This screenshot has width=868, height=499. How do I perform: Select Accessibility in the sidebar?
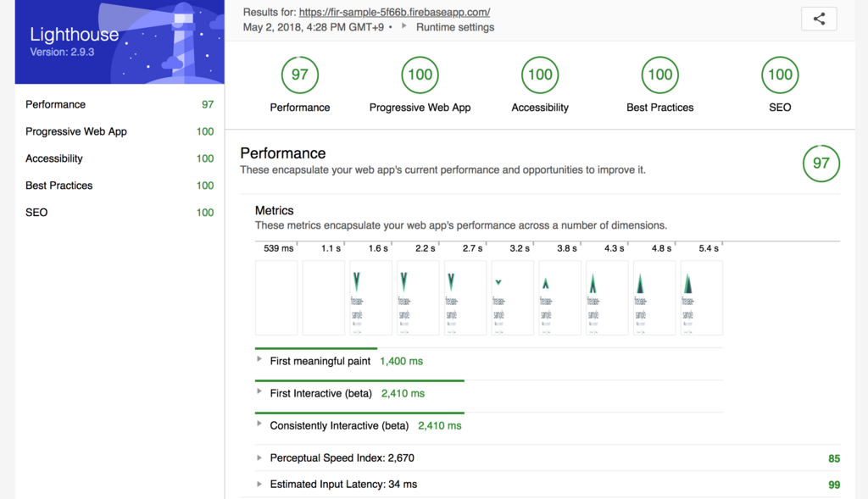(119, 158)
